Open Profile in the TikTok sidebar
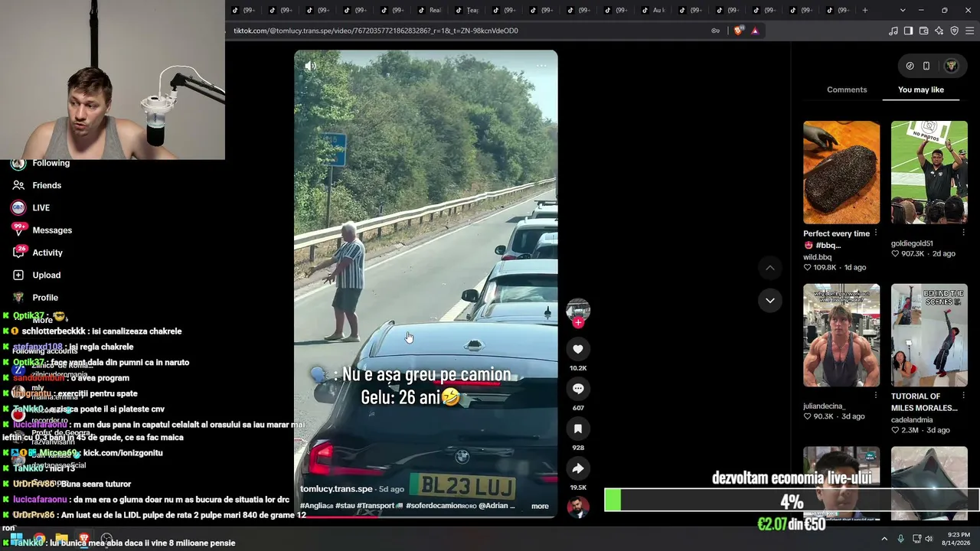This screenshot has height=551, width=980. coord(45,298)
